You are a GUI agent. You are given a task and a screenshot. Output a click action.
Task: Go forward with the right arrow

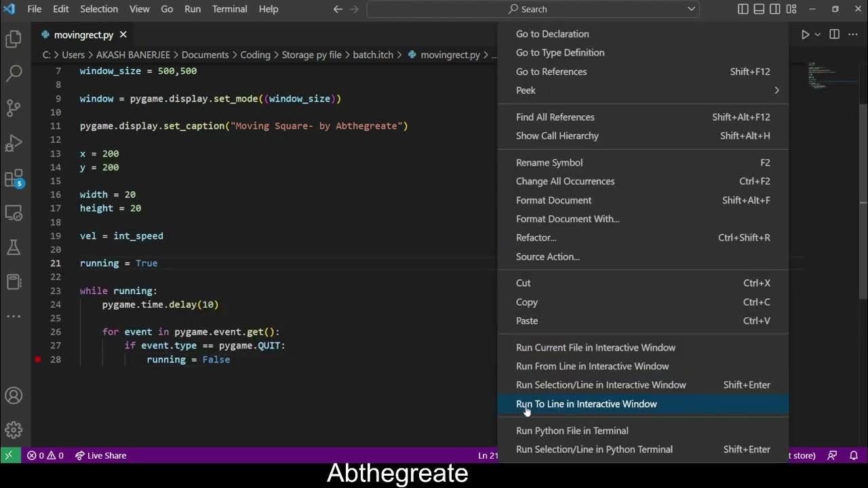[355, 9]
